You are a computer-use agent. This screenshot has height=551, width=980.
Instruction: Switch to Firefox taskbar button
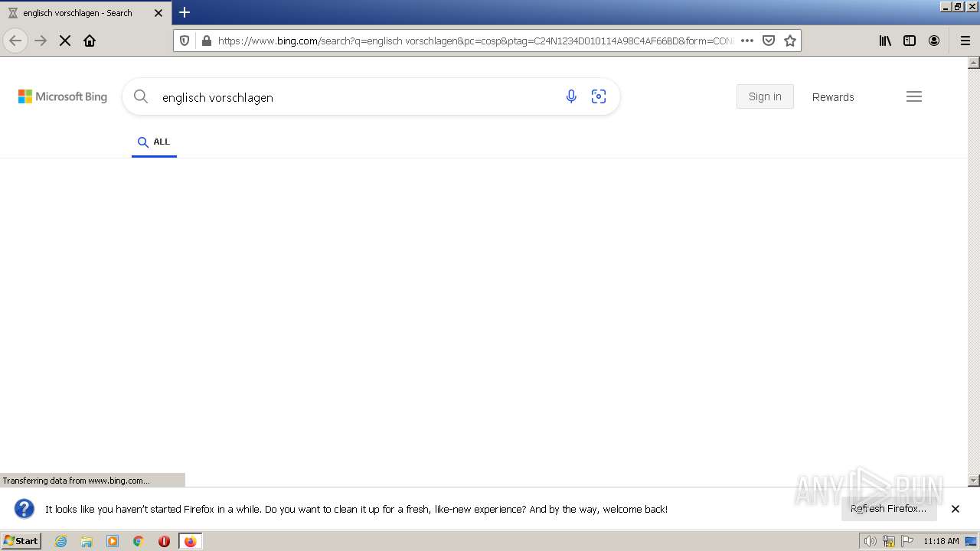click(x=191, y=541)
